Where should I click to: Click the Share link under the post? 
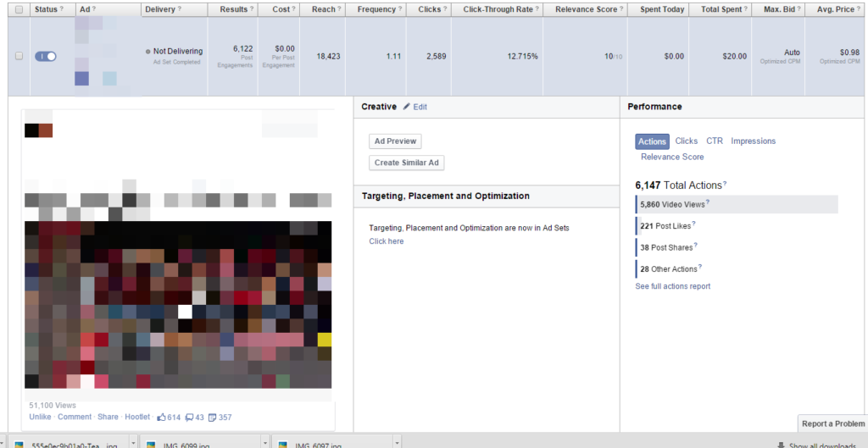click(x=108, y=417)
